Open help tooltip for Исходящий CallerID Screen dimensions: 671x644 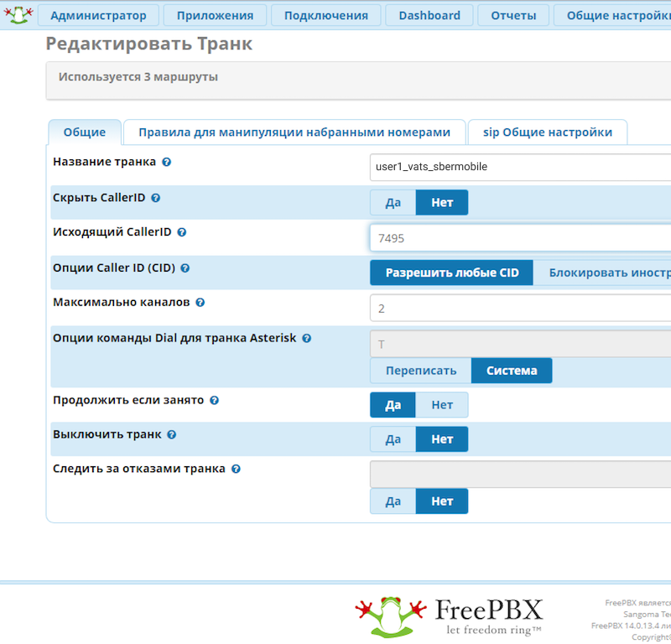point(181,232)
